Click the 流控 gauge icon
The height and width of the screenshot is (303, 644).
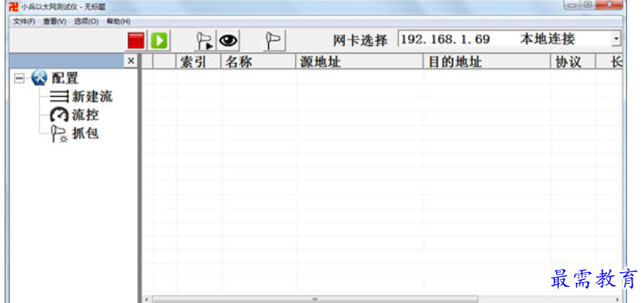pyautogui.click(x=59, y=115)
